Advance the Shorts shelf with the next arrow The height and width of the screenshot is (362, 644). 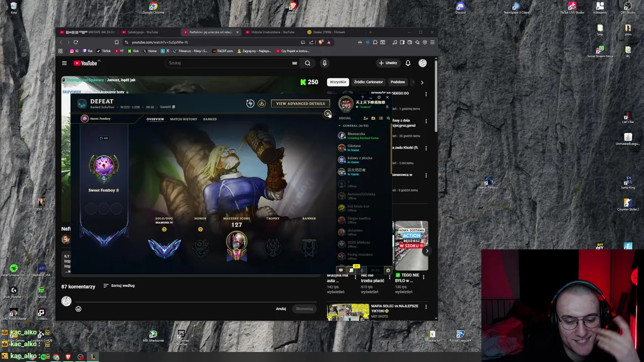[427, 251]
